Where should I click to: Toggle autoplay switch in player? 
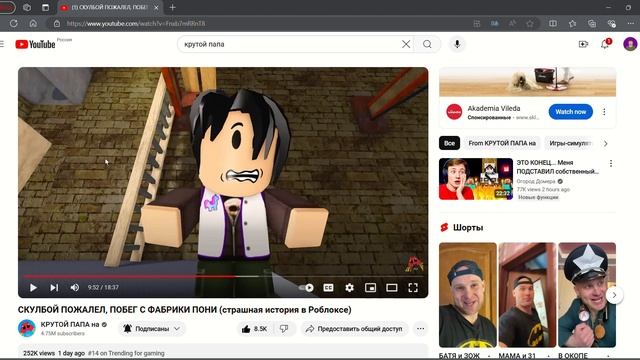(x=306, y=288)
